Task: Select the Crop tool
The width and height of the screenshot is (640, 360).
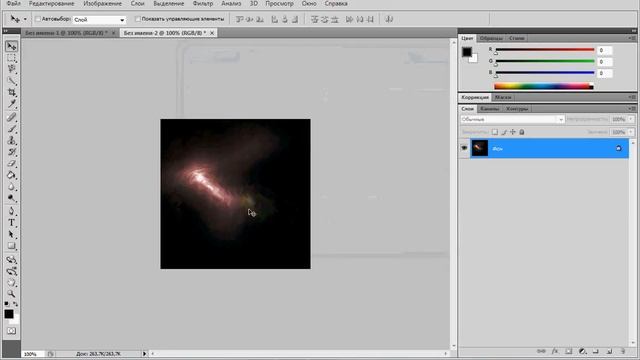Action: tap(11, 92)
